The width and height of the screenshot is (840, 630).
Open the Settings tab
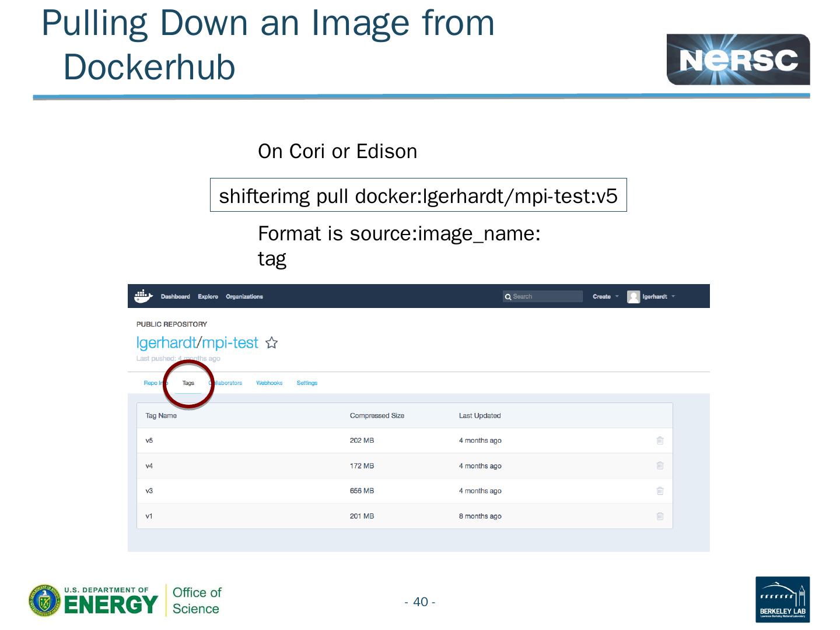pyautogui.click(x=307, y=383)
